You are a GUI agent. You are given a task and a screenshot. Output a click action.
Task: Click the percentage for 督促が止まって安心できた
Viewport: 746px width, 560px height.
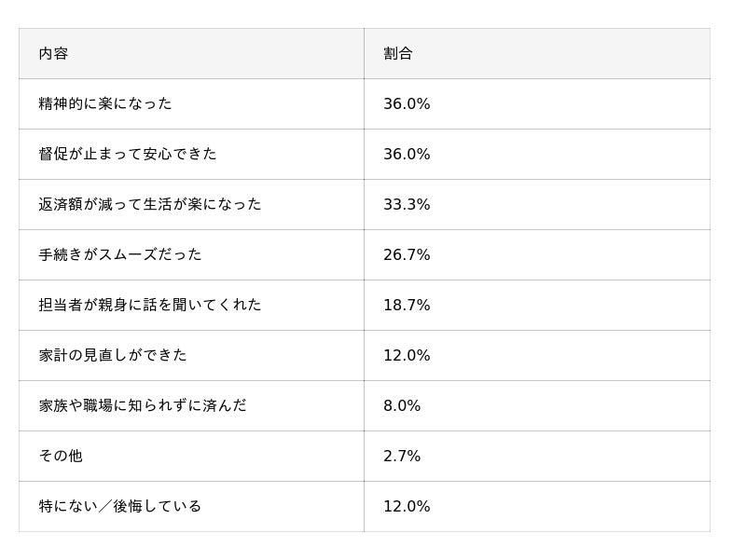point(407,155)
